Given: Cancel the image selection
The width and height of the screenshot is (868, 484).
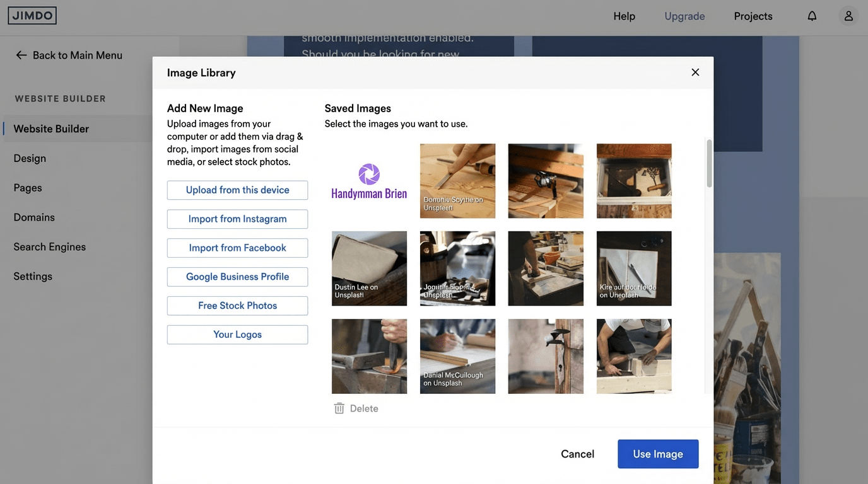Looking at the screenshot, I should tap(577, 454).
